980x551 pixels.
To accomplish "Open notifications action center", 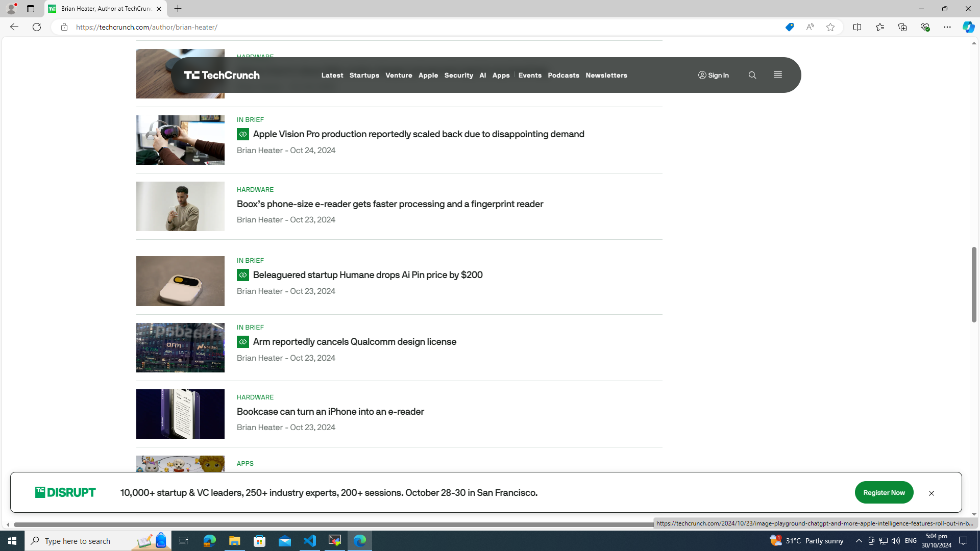I will (963, 541).
